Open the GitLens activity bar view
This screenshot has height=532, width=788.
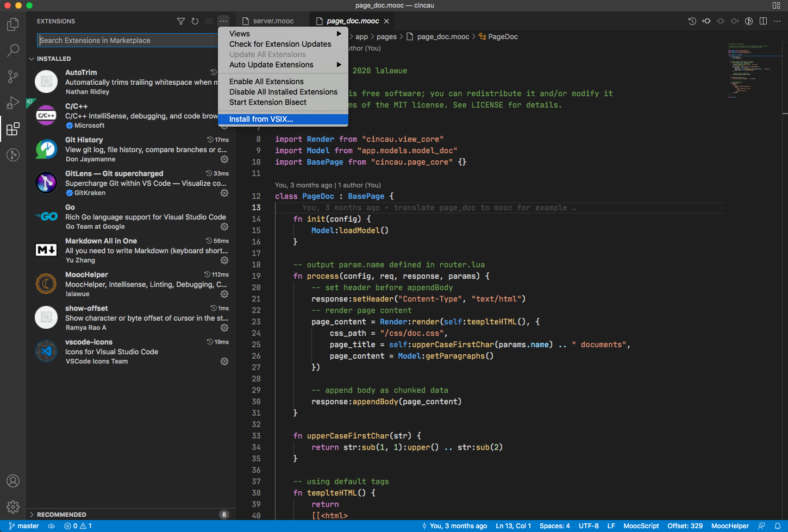[x=13, y=155]
